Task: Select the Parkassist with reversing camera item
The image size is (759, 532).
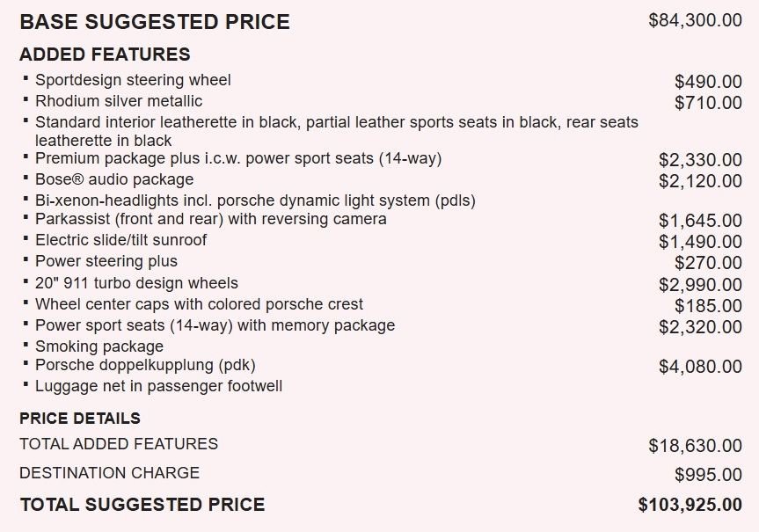Action: coord(210,219)
